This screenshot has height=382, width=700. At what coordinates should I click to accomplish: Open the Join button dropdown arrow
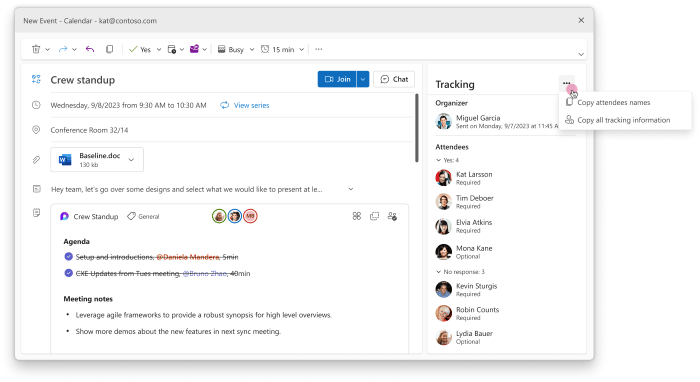(x=363, y=79)
